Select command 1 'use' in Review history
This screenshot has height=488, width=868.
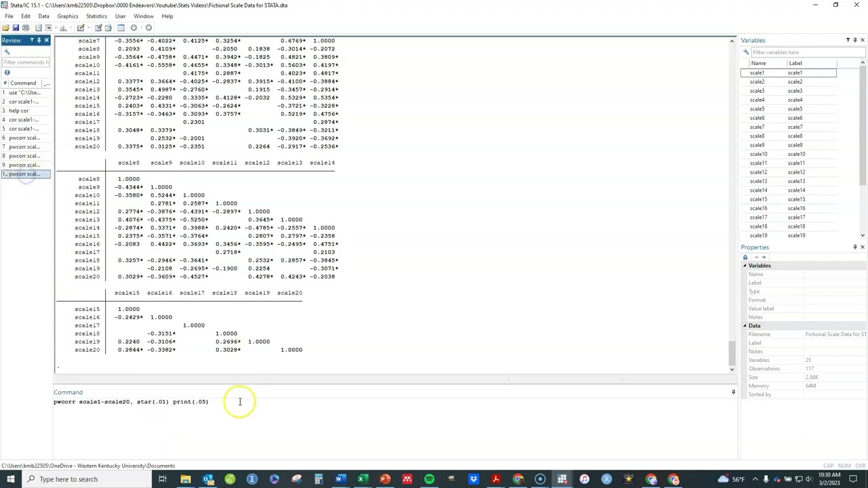point(25,92)
